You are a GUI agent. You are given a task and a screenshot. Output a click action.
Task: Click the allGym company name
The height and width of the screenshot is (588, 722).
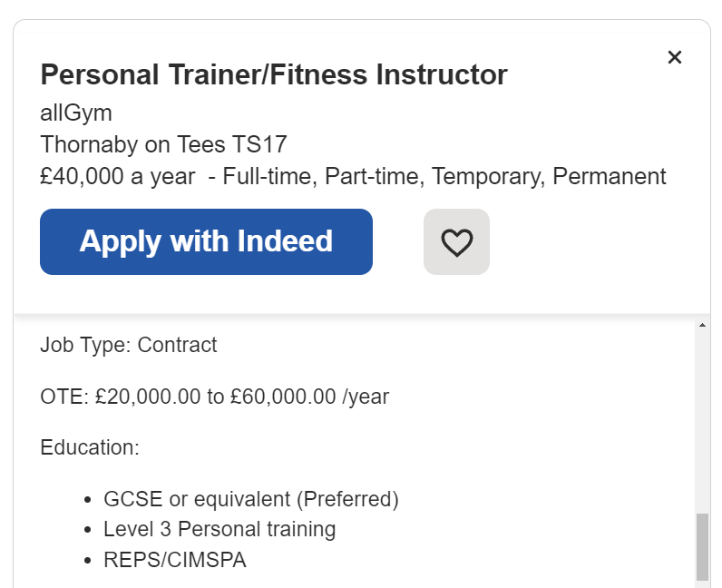click(76, 113)
